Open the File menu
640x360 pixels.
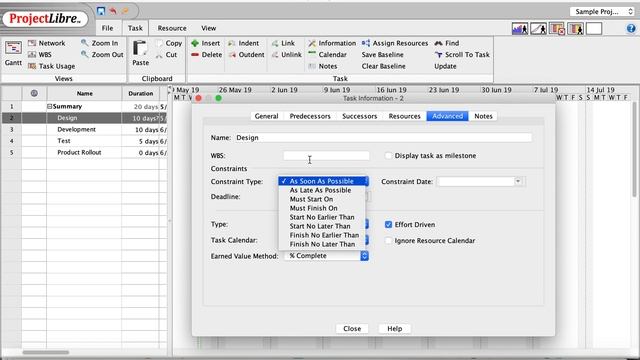pyautogui.click(x=107, y=28)
